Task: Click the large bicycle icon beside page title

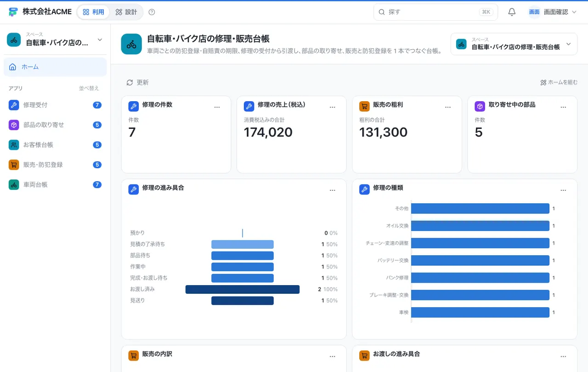Action: (x=131, y=44)
